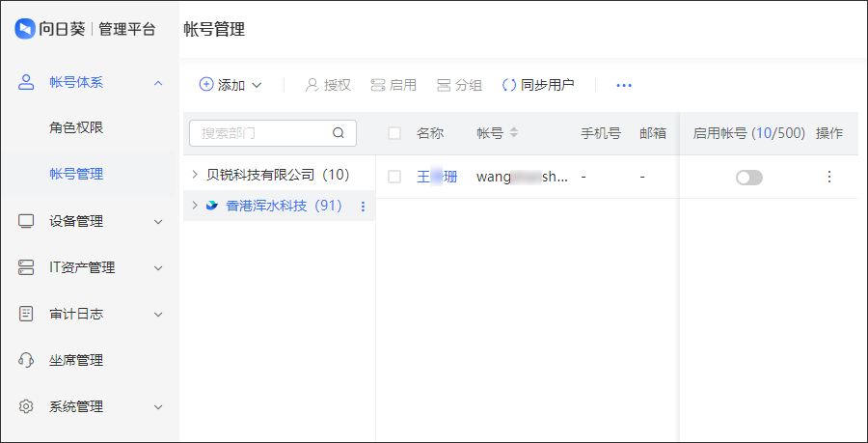Click the 王珊 user name link

pyautogui.click(x=437, y=177)
